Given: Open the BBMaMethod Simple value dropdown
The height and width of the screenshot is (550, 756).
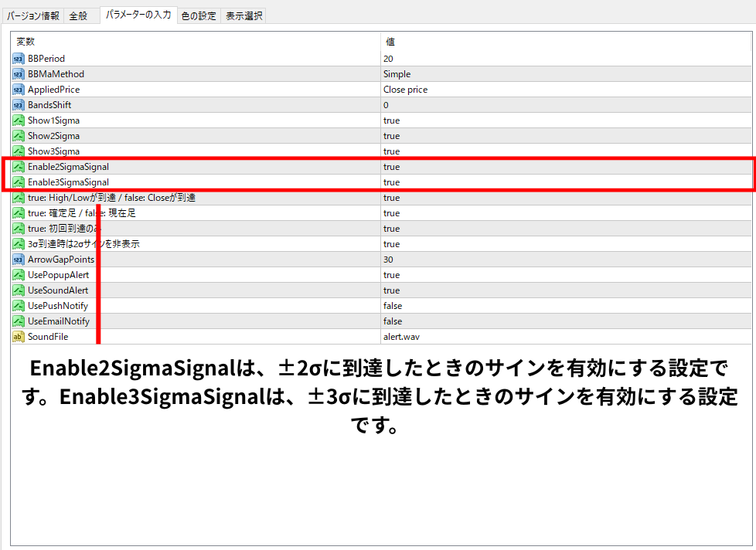Looking at the screenshot, I should 397,74.
